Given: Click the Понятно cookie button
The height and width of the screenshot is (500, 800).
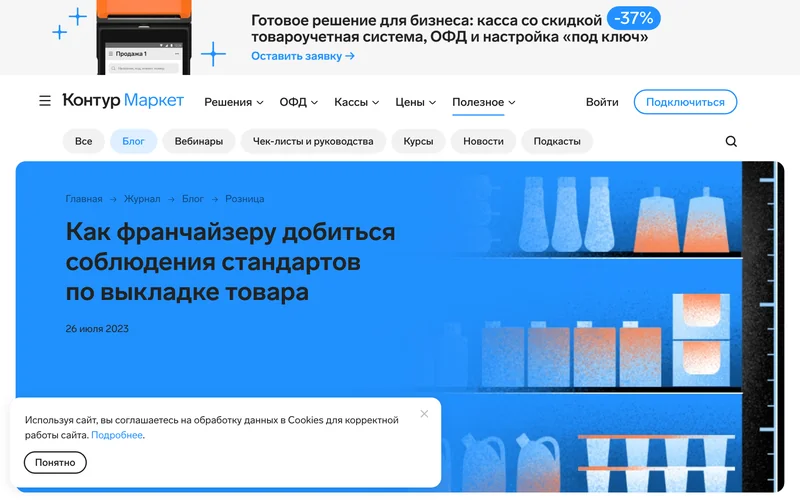Looking at the screenshot, I should (x=55, y=462).
